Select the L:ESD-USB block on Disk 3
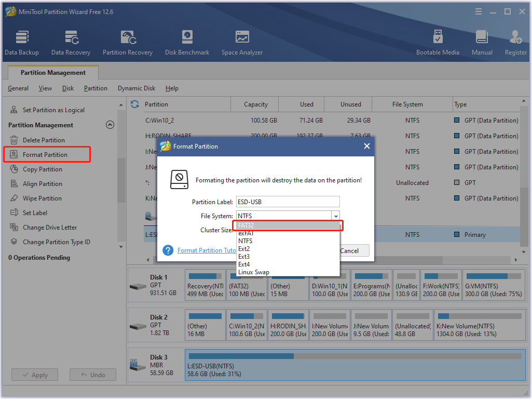The height and width of the screenshot is (399, 532). [x=355, y=365]
